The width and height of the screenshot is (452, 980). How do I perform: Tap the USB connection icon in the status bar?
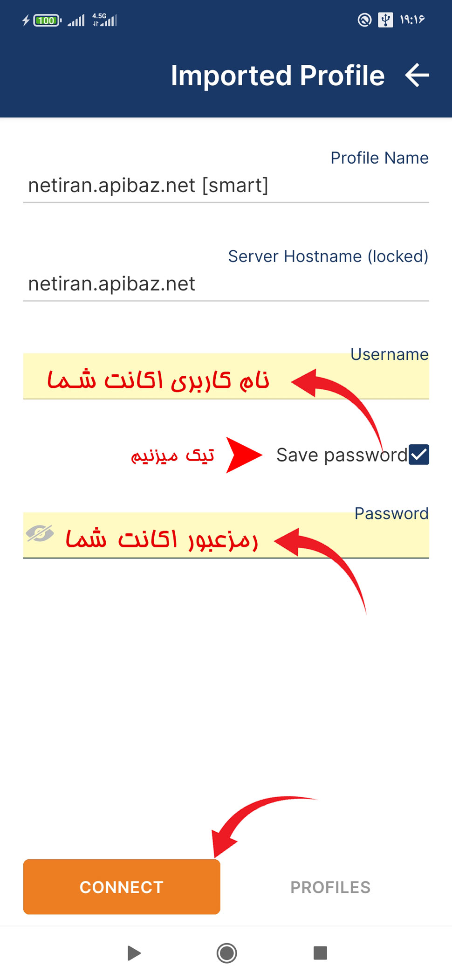pyautogui.click(x=385, y=21)
